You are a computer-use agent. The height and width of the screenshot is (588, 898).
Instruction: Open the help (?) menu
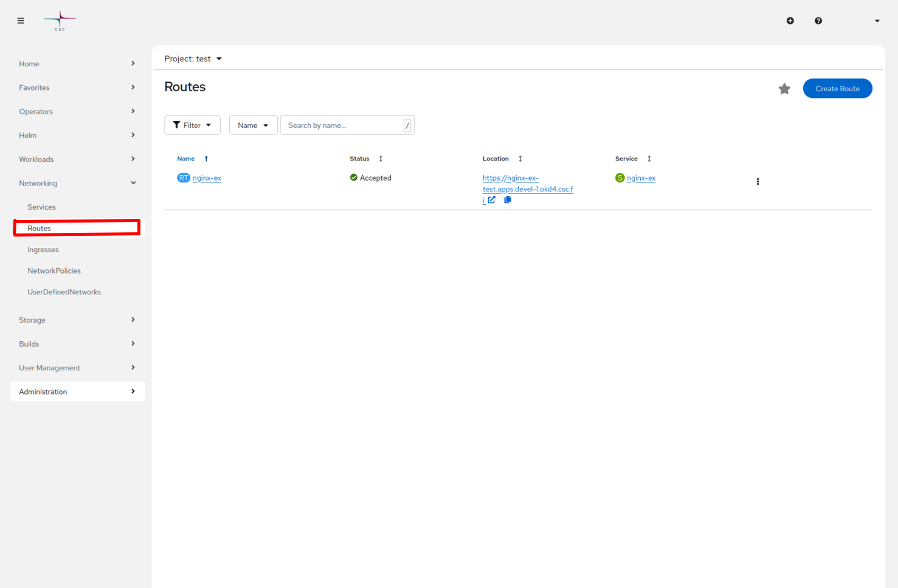tap(818, 20)
